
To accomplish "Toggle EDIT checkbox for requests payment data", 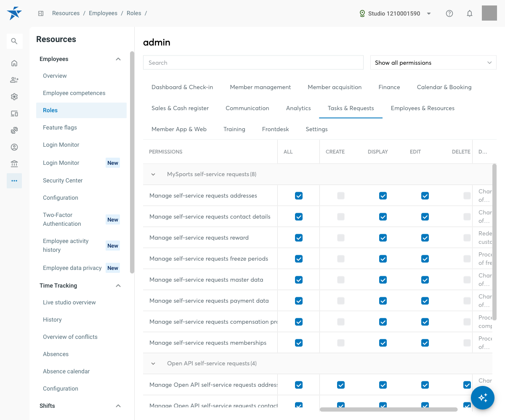I will click(x=425, y=301).
